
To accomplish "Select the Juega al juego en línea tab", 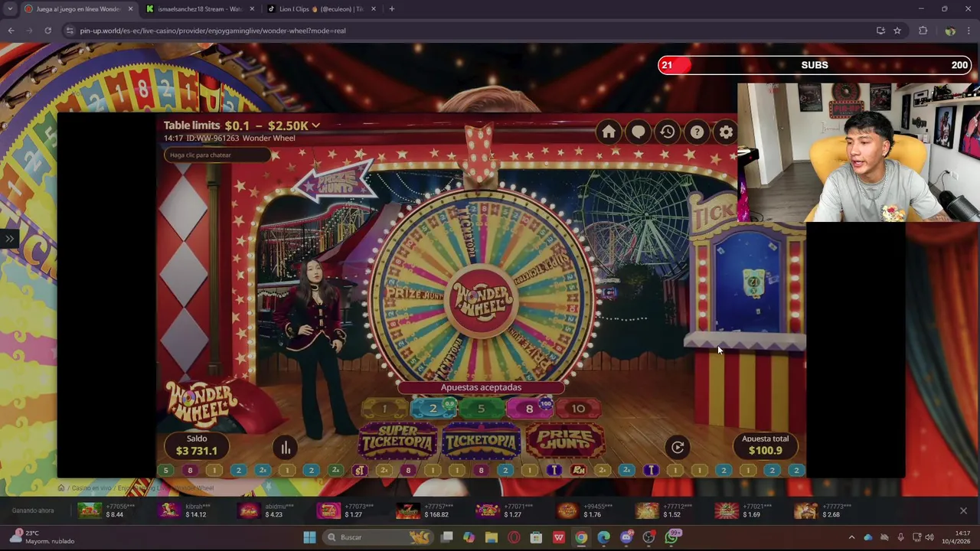I will (78, 9).
